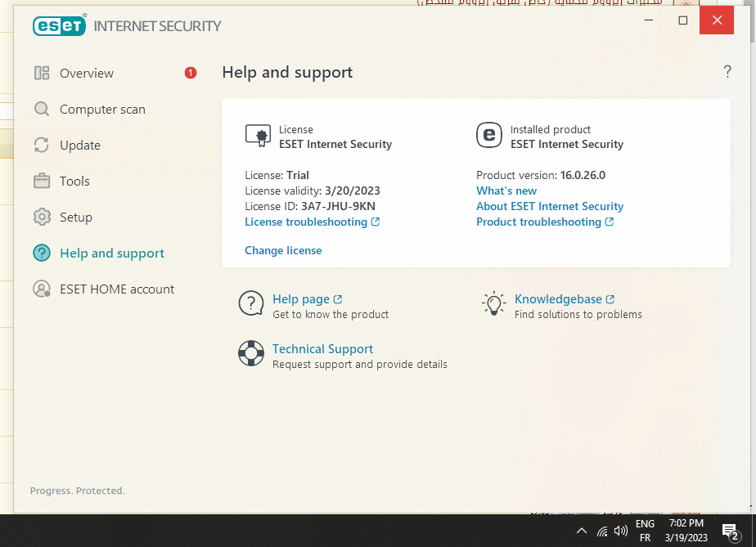Click the ESET HOME account user icon
Viewport: 756px width, 547px height.
[42, 289]
